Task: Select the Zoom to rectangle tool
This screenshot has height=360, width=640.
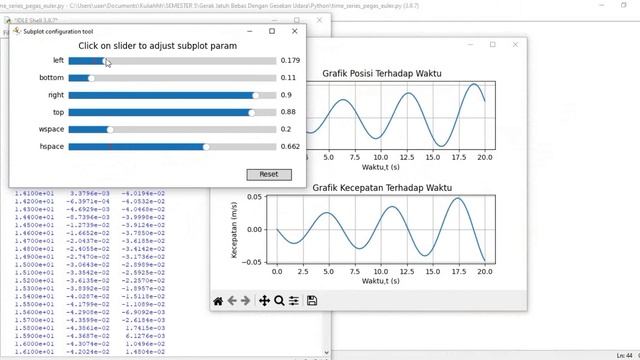Action: pyautogui.click(x=279, y=301)
